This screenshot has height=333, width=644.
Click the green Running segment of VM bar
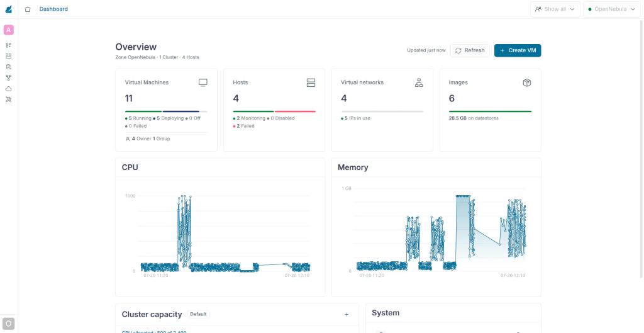coord(143,111)
